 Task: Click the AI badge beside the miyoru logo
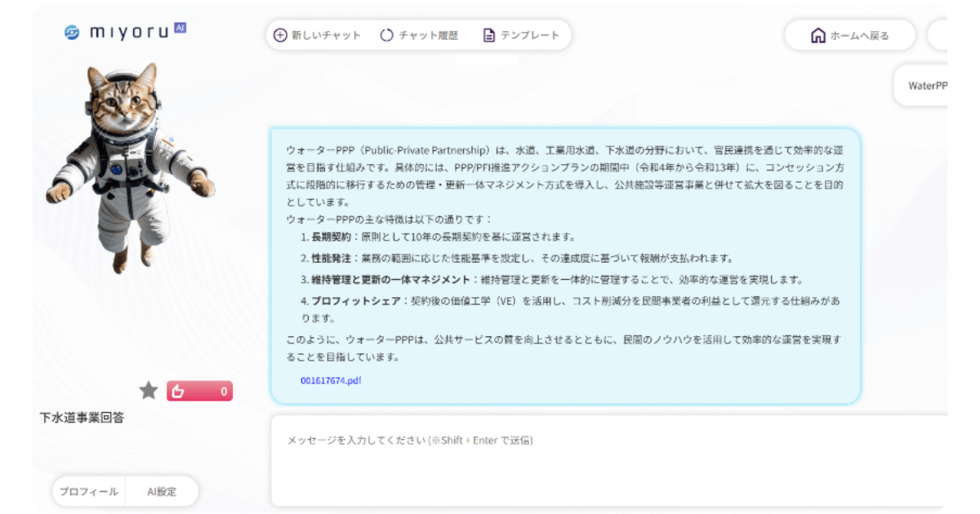point(179,26)
